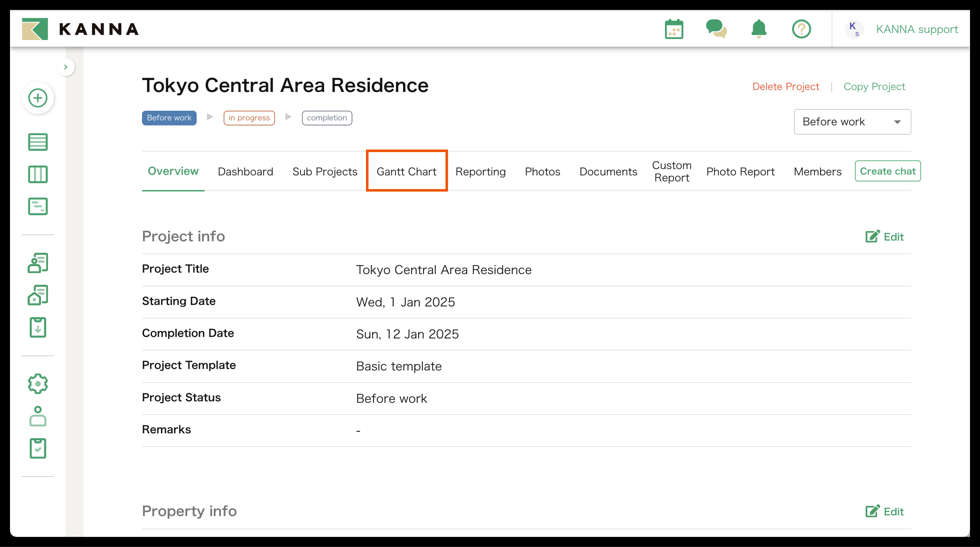Screen dimensions: 980x547
Task: Open the 'Before work' status dropdown
Action: (x=852, y=122)
